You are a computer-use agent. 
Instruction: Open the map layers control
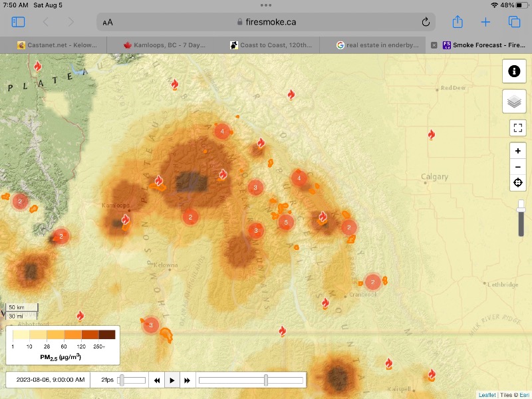coord(514,102)
